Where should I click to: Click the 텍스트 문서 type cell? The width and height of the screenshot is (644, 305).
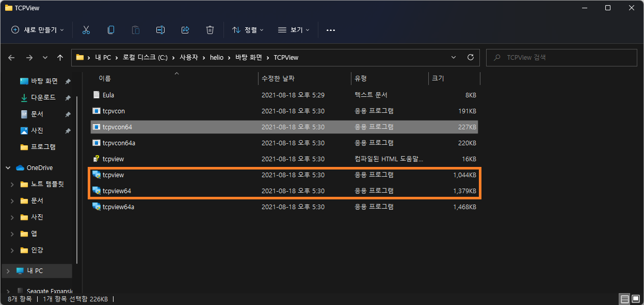click(x=371, y=95)
